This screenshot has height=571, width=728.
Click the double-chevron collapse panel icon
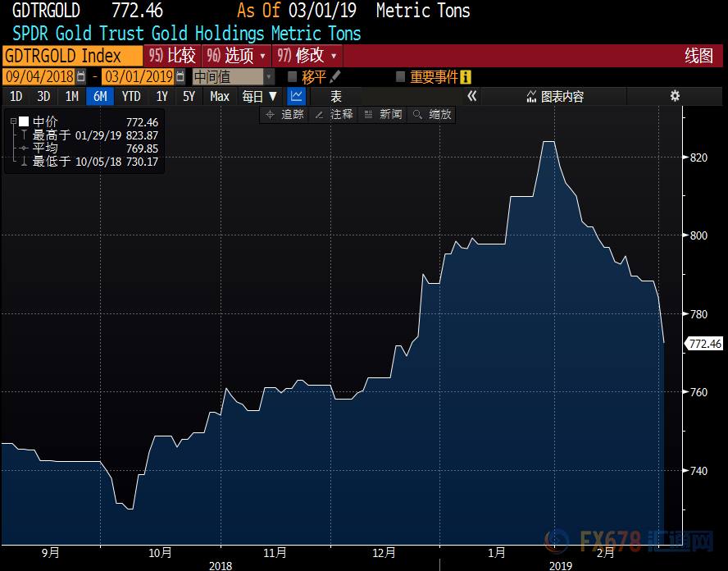point(472,96)
